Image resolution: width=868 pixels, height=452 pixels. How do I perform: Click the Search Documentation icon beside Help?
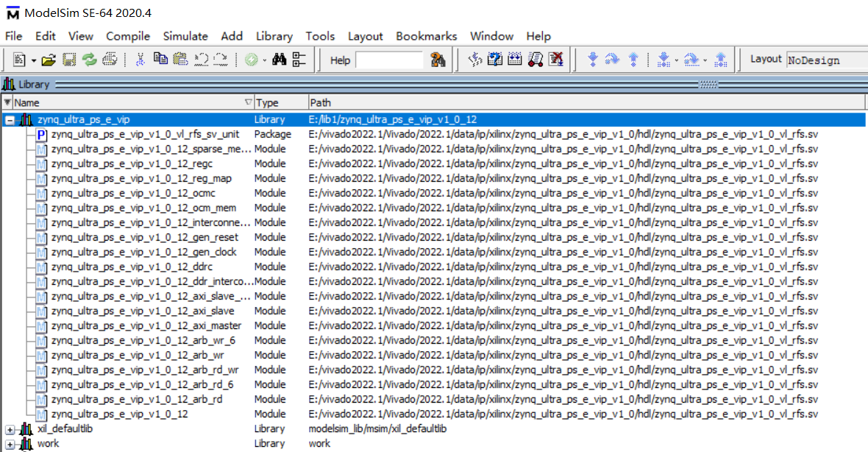tap(438, 60)
